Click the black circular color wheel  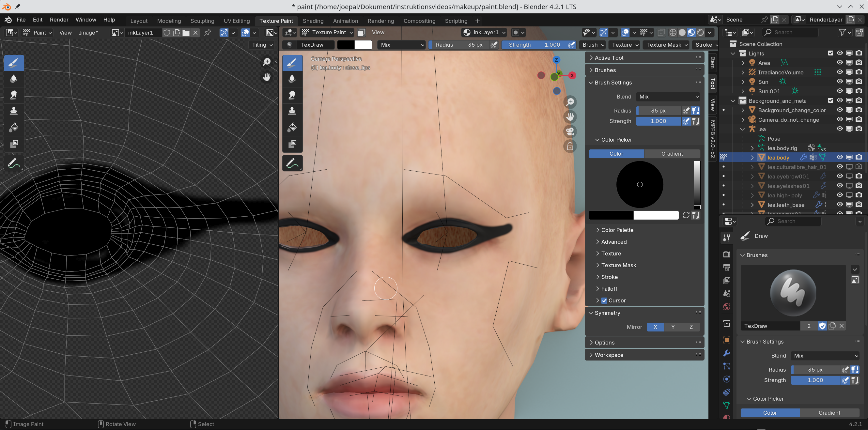point(640,184)
